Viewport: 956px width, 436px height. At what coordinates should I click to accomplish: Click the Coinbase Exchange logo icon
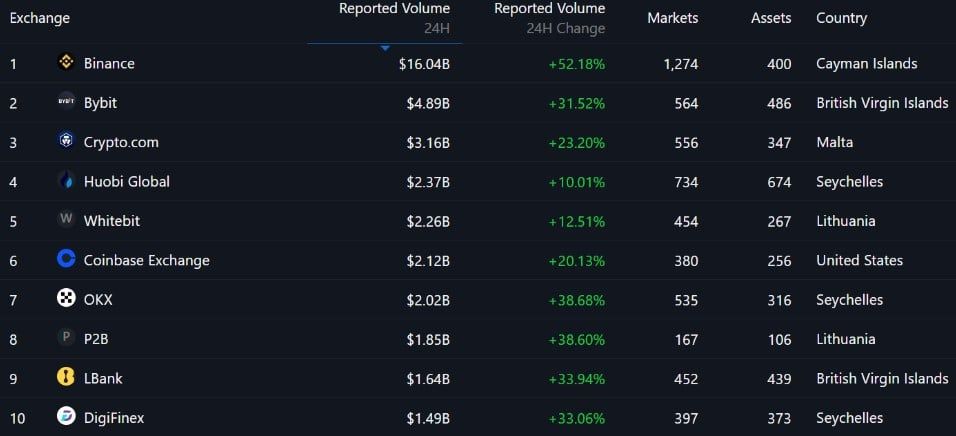66,259
